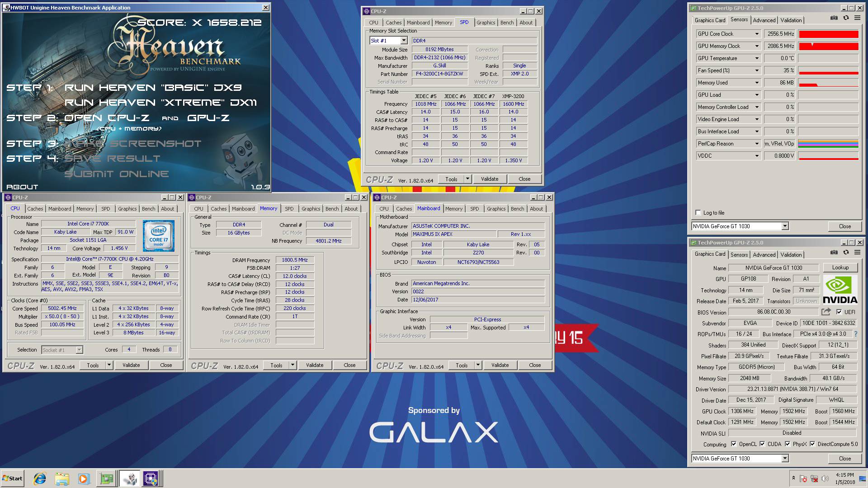
Task: Click Tools button in CPU tab CPU-Z window
Action: point(93,365)
